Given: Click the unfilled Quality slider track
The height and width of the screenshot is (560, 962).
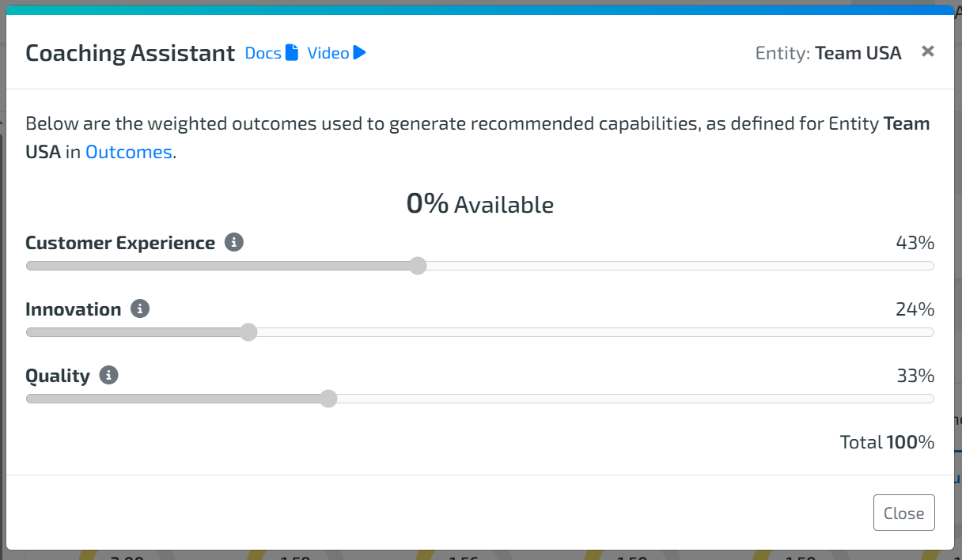Looking at the screenshot, I should (625, 399).
